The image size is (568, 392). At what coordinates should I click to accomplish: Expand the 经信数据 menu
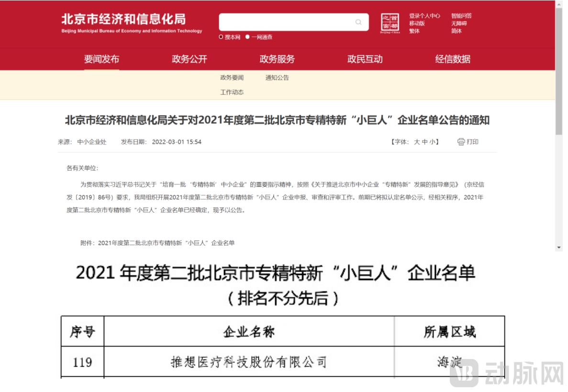tap(453, 59)
